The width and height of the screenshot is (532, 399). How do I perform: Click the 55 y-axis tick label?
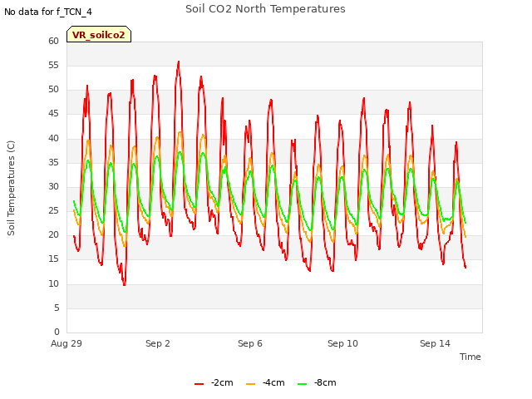[53, 65]
